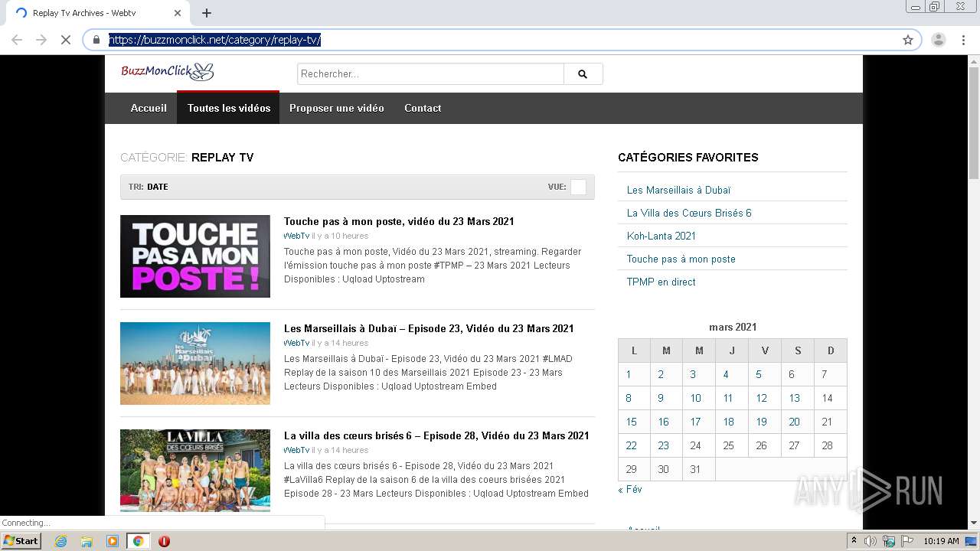This screenshot has width=980, height=551.
Task: Go to the Accueil menu item
Action: tap(149, 108)
